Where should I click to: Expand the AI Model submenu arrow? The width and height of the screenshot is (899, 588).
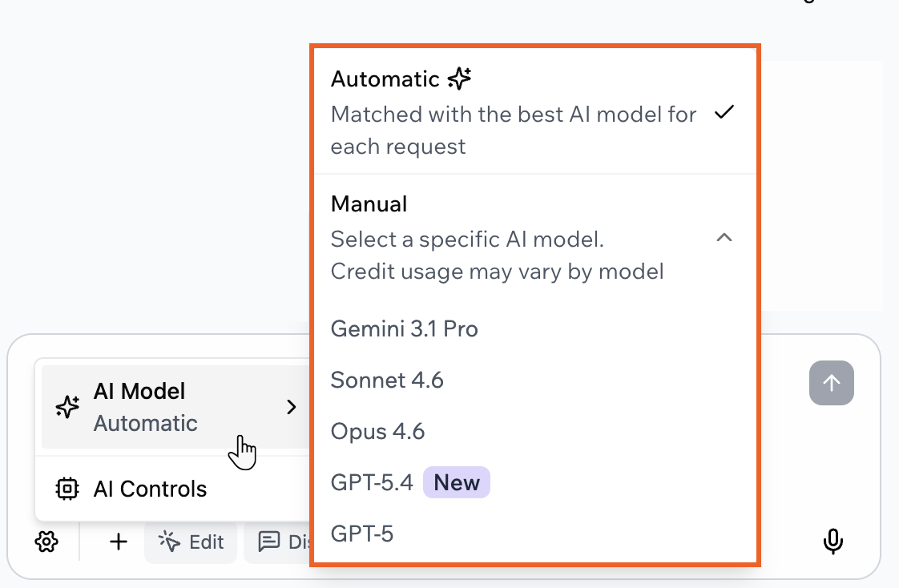pos(291,407)
